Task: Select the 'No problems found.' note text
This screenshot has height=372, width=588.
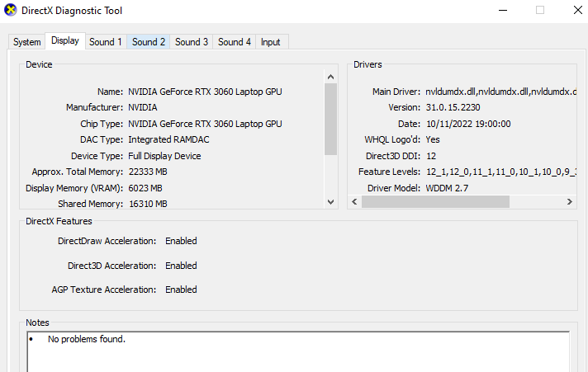Action: point(87,339)
